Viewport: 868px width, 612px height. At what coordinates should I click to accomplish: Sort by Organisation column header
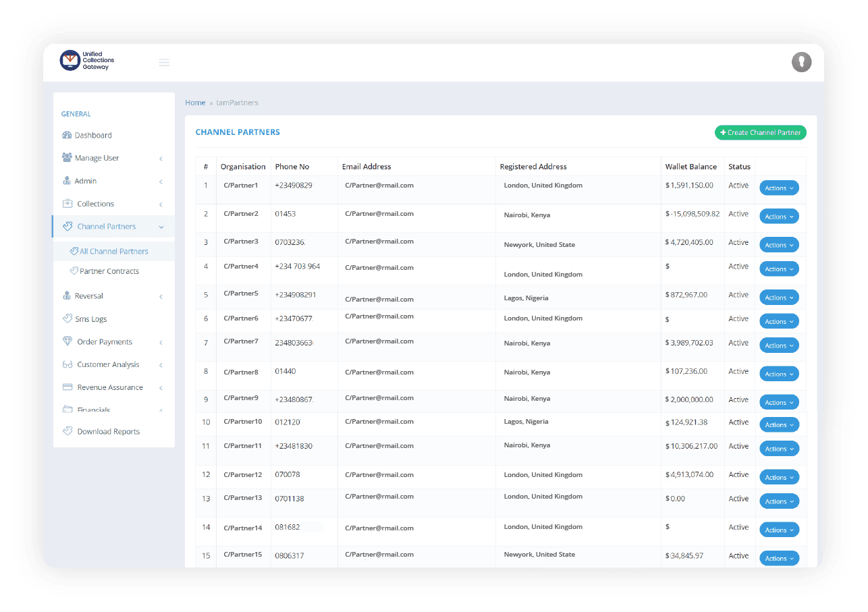click(243, 167)
